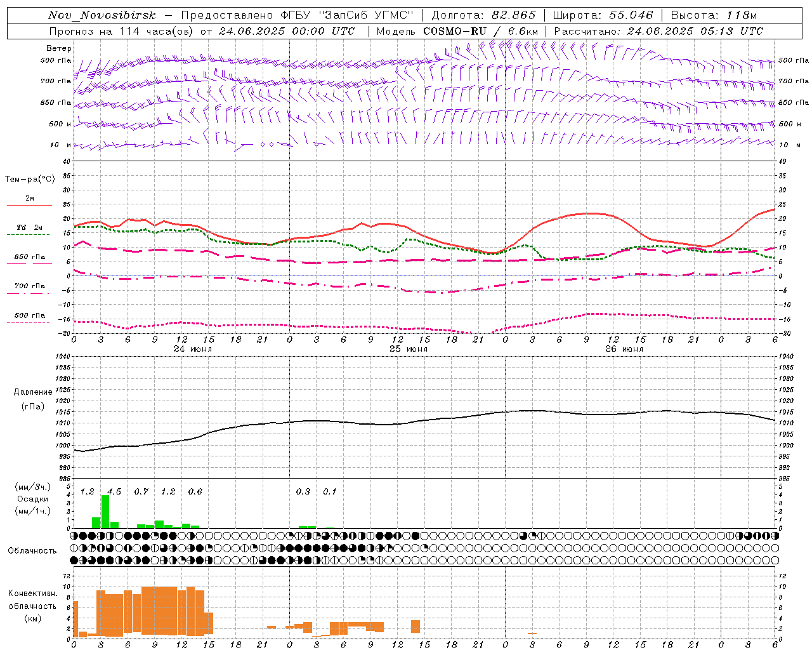
Task: Click the 24 июня date label
Action: 193,349
